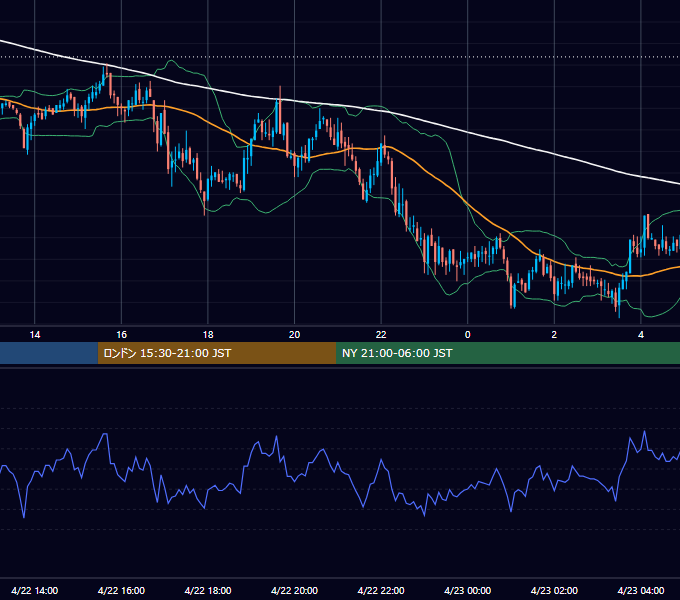This screenshot has width=680, height=600.
Task: Click the 14 hour label on the upper time axis
Action: [x=35, y=335]
